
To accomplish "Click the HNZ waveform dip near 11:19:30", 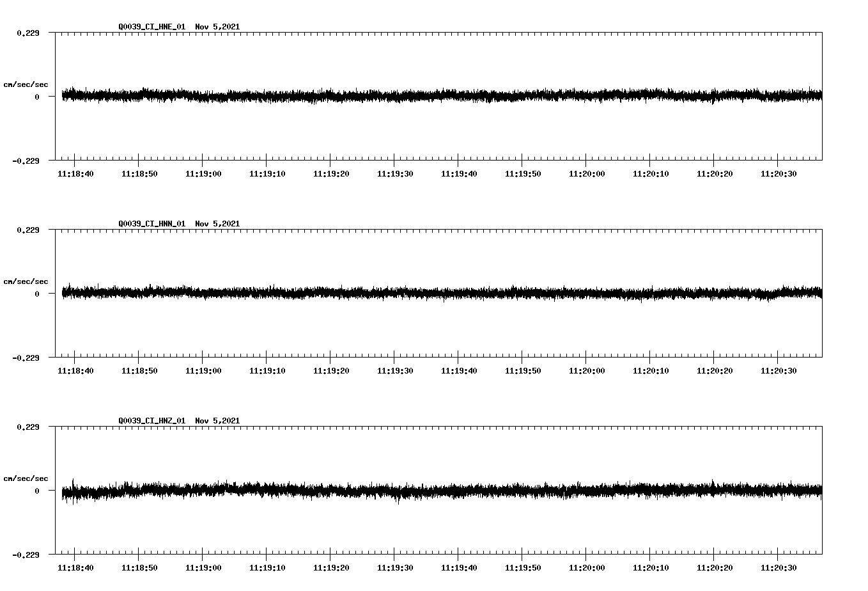I will click(399, 500).
